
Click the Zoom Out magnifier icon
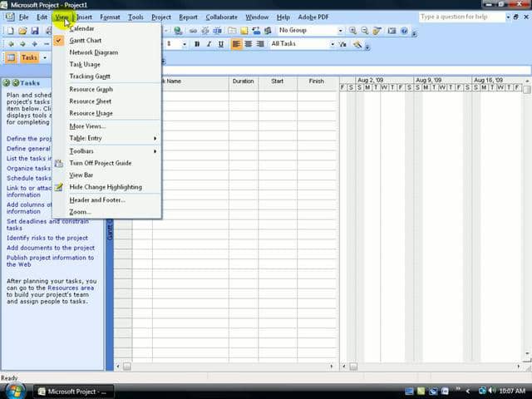coord(365,31)
